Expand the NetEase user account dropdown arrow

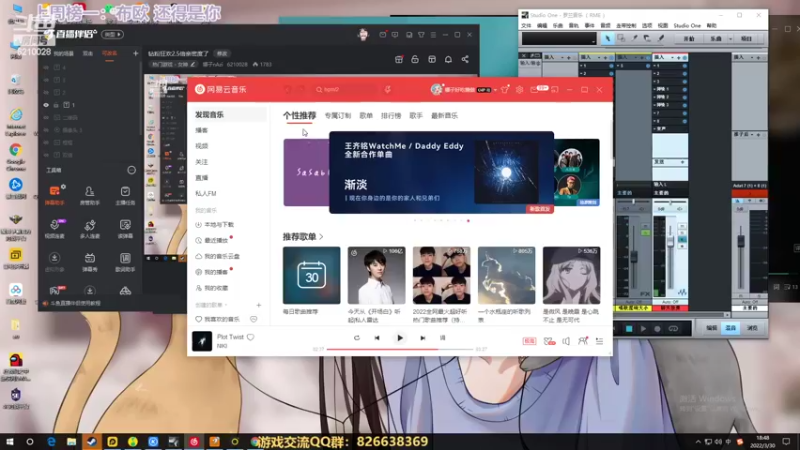(495, 90)
